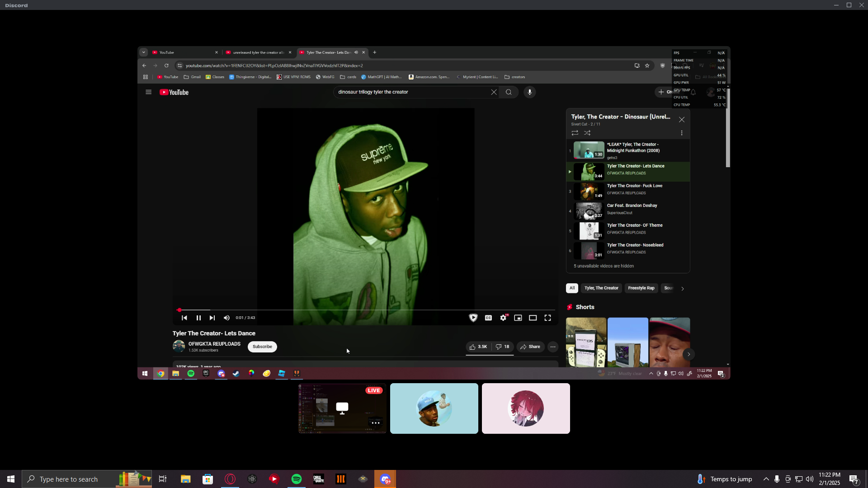Toggle closed captions on the video
868x488 pixels.
click(x=488, y=318)
